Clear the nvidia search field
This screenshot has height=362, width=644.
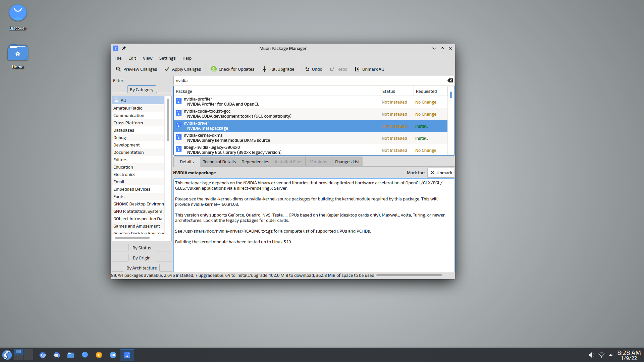point(450,80)
